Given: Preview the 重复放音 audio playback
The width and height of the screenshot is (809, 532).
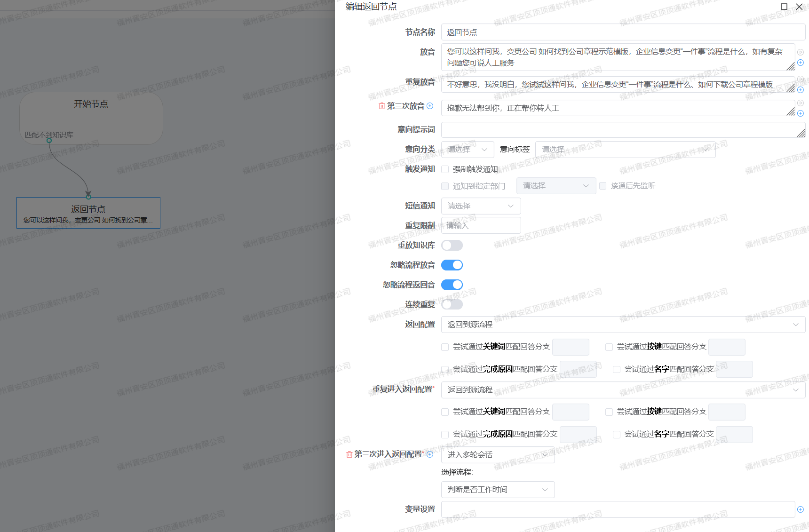Looking at the screenshot, I should pos(801,79).
